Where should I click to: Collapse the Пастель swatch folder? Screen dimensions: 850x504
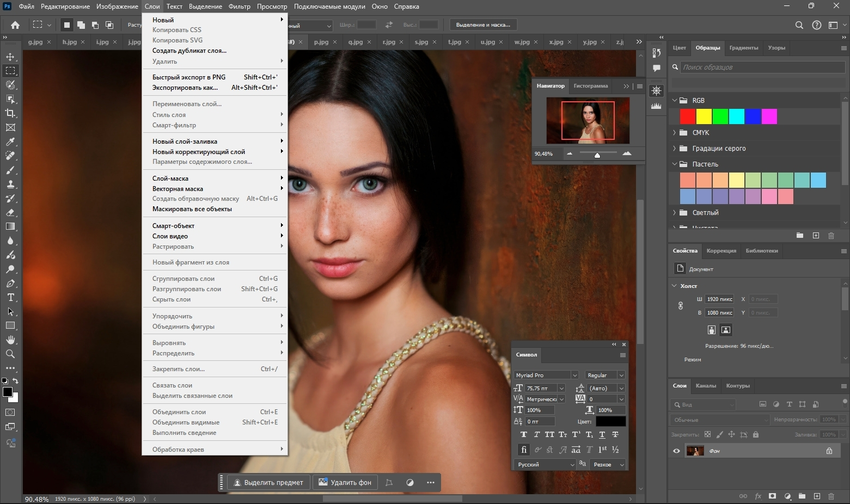pos(675,164)
